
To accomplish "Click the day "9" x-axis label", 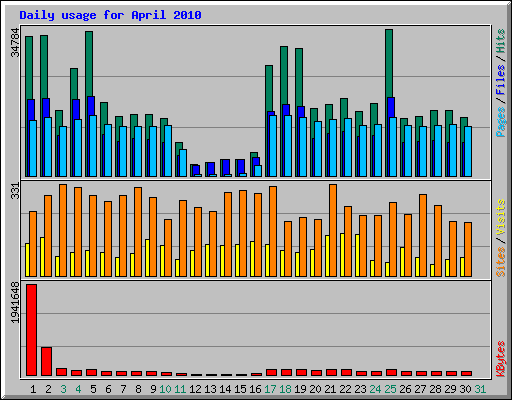I will tap(153, 389).
